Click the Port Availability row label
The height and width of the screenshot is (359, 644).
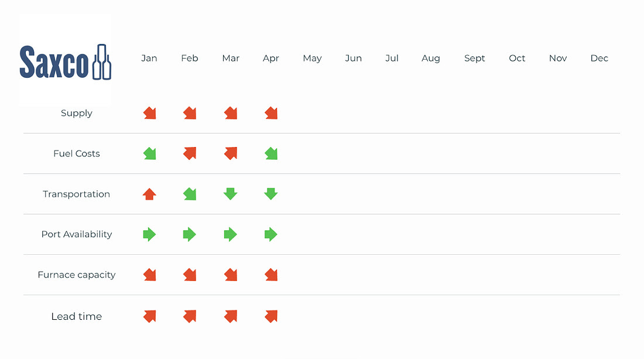[77, 234]
